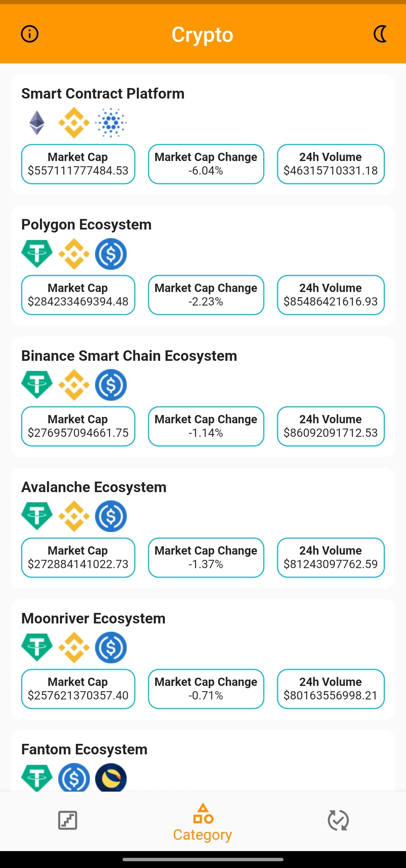
Task: Click Tether icon in Avalanche Ecosystem
Action: pyautogui.click(x=37, y=516)
